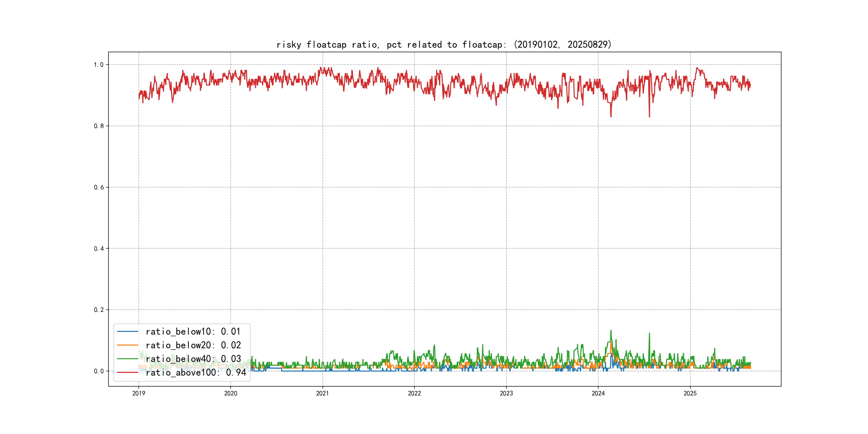Click the 1.0 y-axis tick label
Image resolution: width=868 pixels, height=434 pixels.
pyautogui.click(x=99, y=65)
